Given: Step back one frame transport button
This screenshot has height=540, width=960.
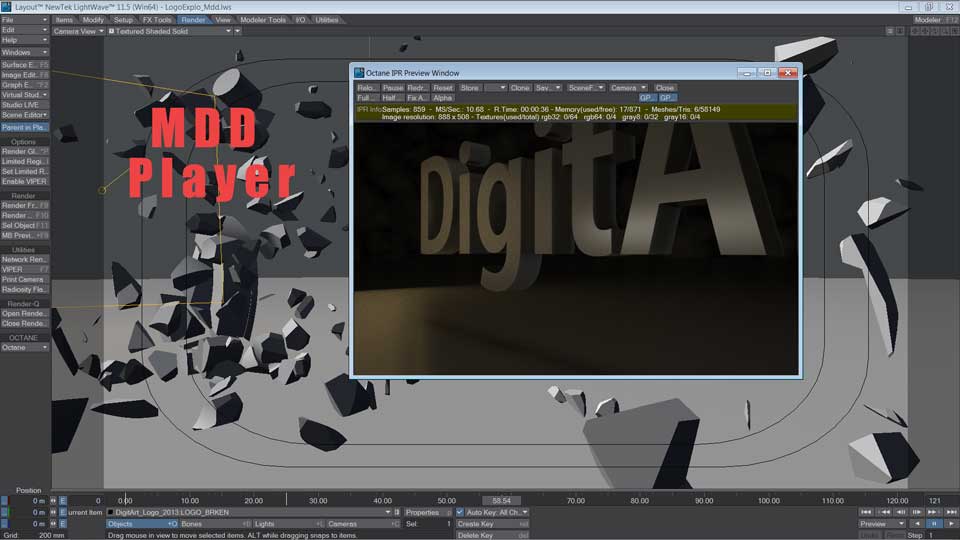Looking at the screenshot, I should tap(900, 512).
